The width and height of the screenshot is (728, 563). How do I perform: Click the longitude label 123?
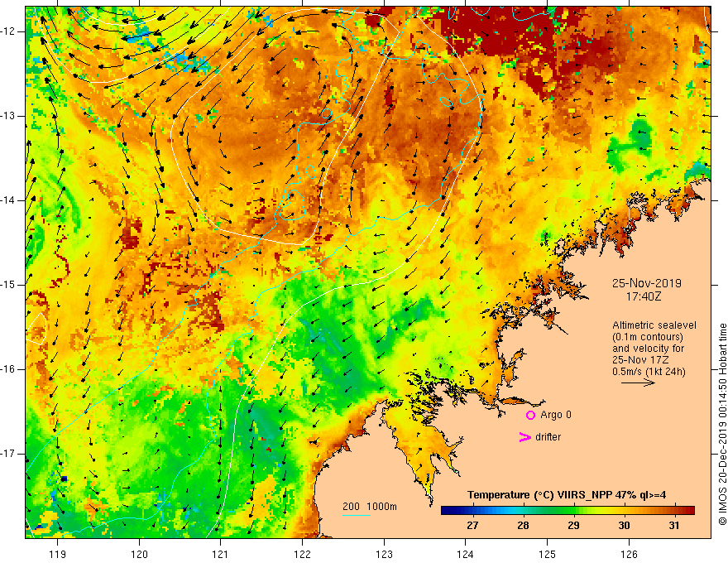tap(384, 554)
